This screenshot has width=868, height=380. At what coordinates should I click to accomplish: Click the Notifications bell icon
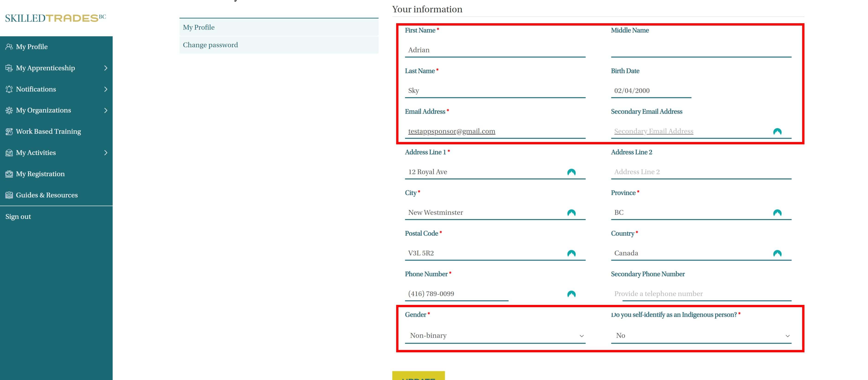click(9, 89)
